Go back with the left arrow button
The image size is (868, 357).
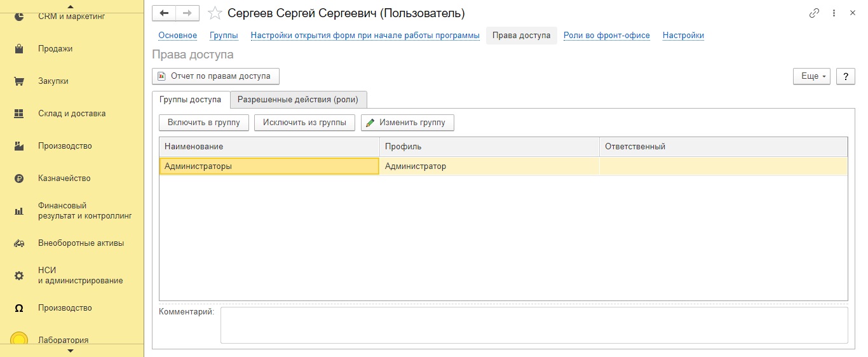click(164, 13)
